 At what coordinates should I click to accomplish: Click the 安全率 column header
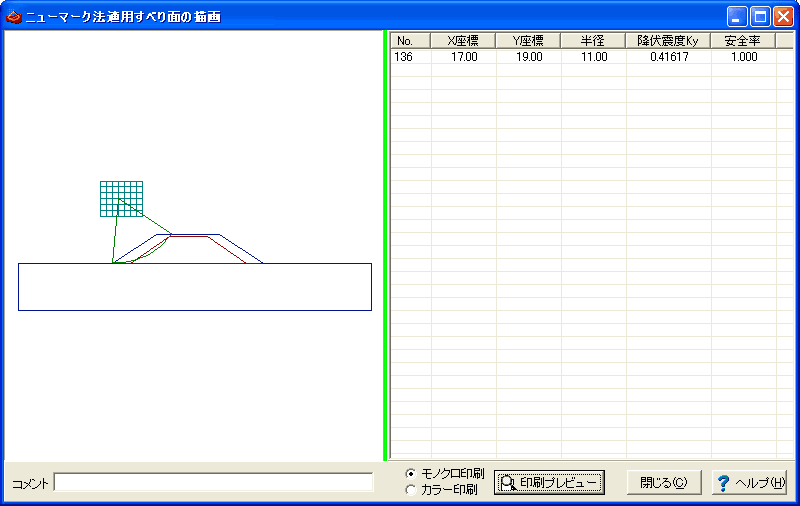743,41
